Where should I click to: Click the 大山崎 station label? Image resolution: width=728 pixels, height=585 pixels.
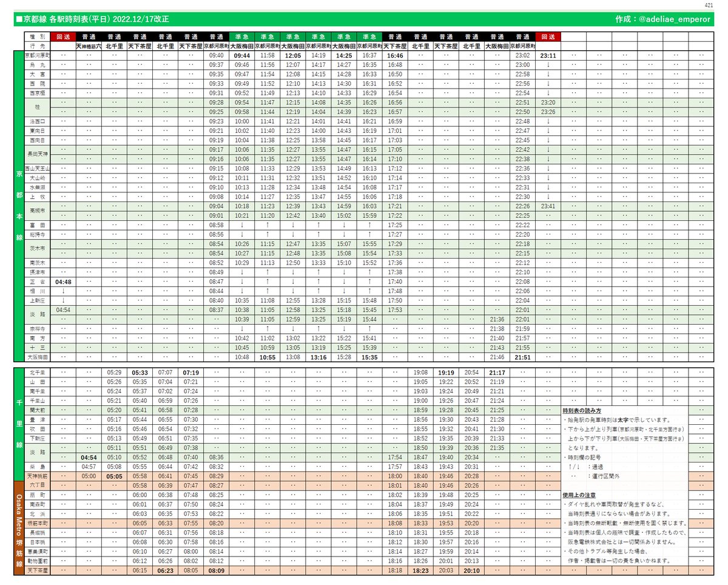[x=37, y=178]
